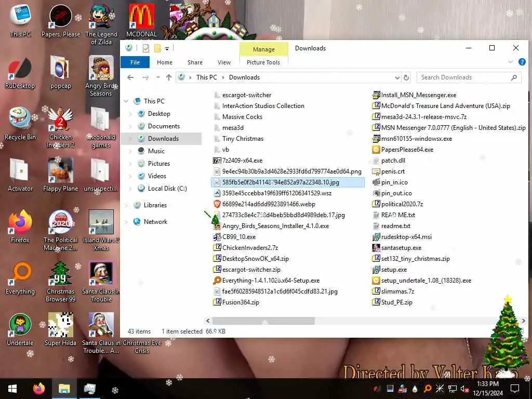The height and width of the screenshot is (399, 532).
Task: Open the popcap desktop icon
Action: (x=61, y=73)
